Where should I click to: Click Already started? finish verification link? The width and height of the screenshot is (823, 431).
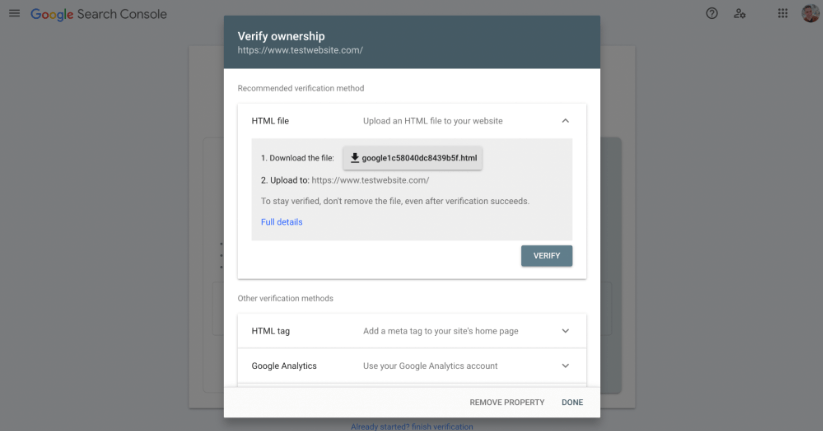click(x=412, y=426)
